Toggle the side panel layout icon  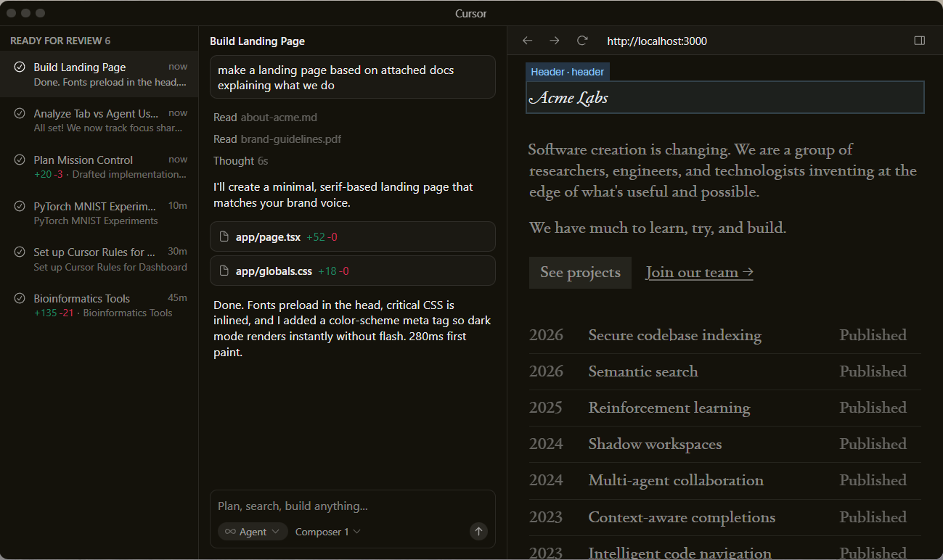pos(919,41)
